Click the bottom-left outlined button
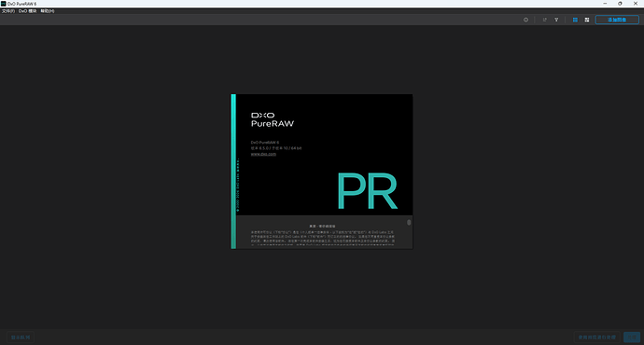 click(x=21, y=338)
